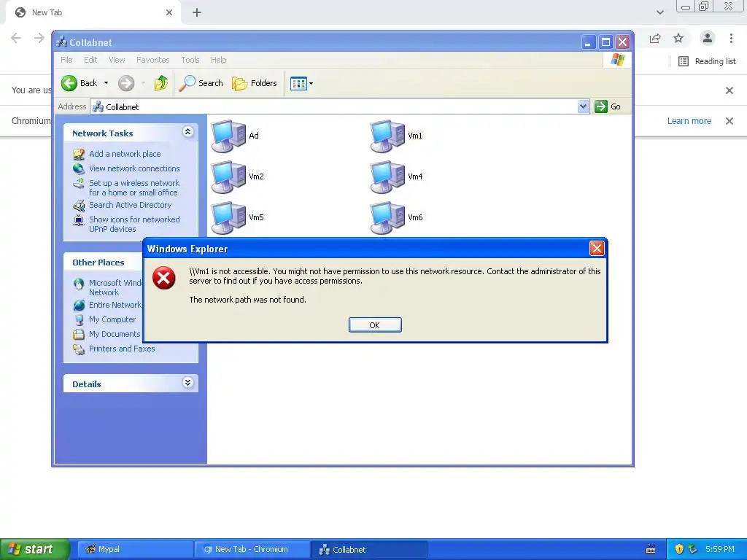747x560 pixels.
Task: Open the Favorites menu
Action: [x=153, y=60]
